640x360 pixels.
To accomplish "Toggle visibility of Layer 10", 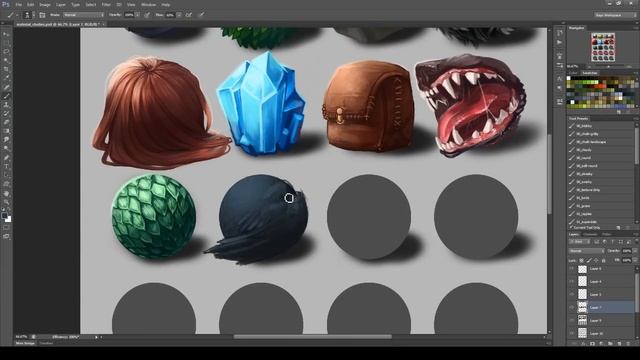I will [572, 333].
